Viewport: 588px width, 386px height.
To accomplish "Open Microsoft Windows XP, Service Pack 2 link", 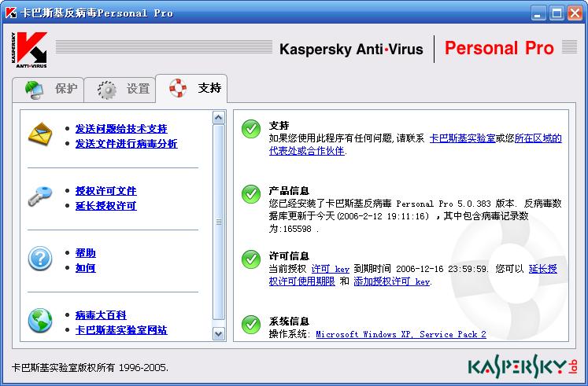I will click(401, 334).
